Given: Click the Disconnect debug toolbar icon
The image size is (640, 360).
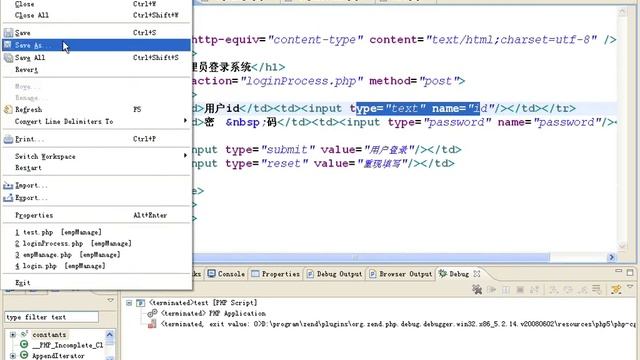Looking at the screenshot, I should click(534, 289).
